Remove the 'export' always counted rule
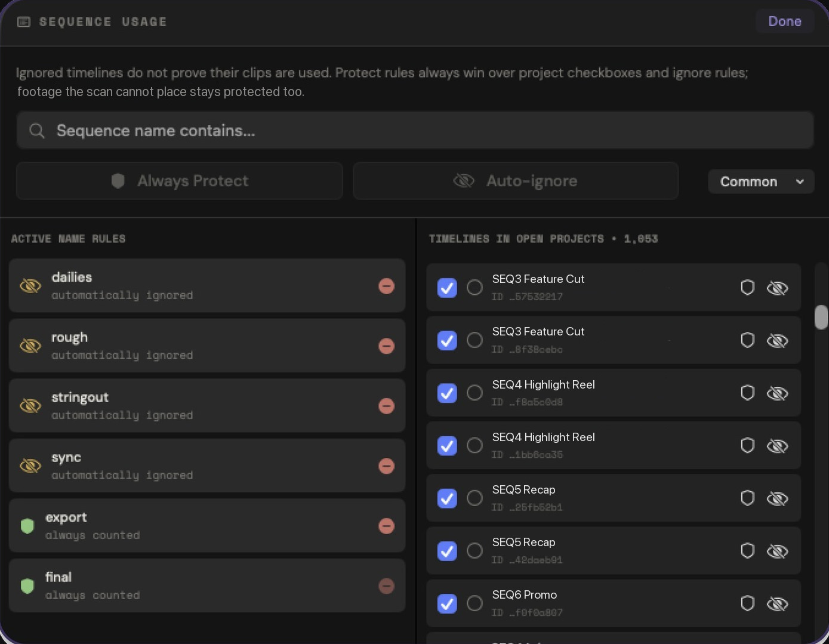 tap(386, 526)
